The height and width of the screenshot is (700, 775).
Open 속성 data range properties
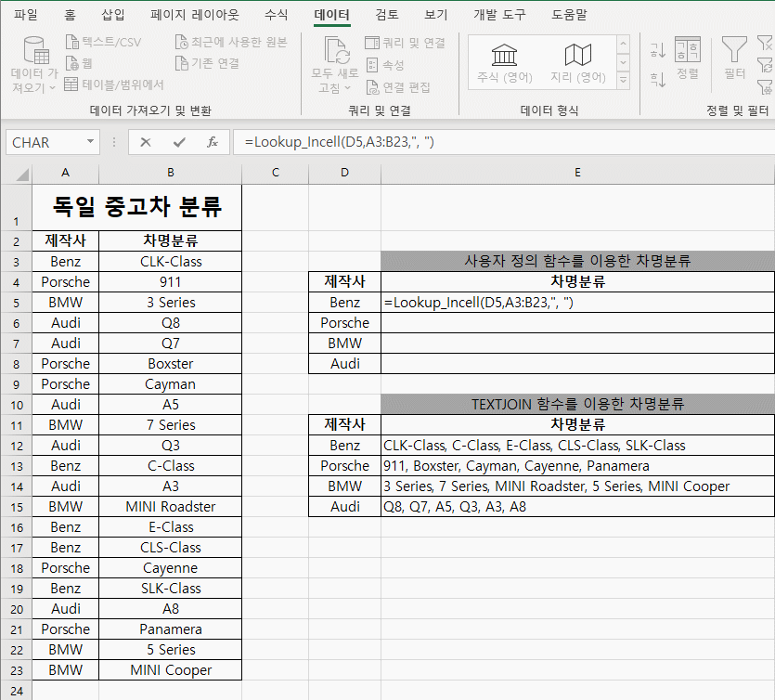click(x=385, y=65)
